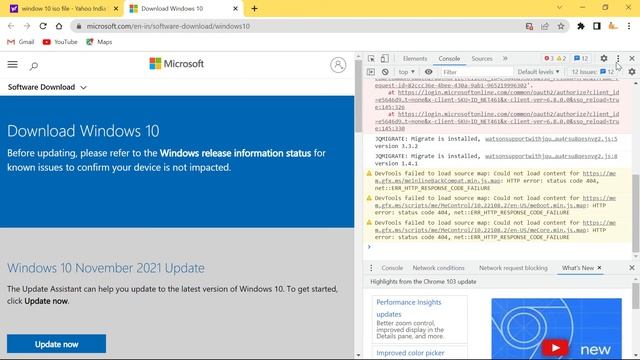The width and height of the screenshot is (640, 360).
Task: Open the top JavaScript context dropdown
Action: pos(407,72)
